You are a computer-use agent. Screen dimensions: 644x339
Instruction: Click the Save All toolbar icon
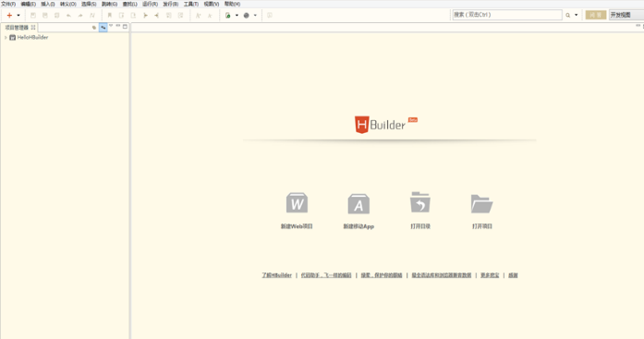[x=45, y=15]
